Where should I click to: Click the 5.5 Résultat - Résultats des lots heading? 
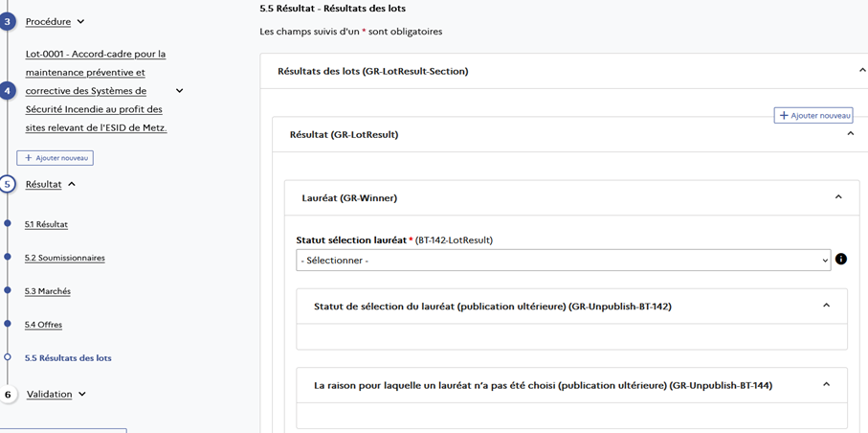pyautogui.click(x=332, y=9)
